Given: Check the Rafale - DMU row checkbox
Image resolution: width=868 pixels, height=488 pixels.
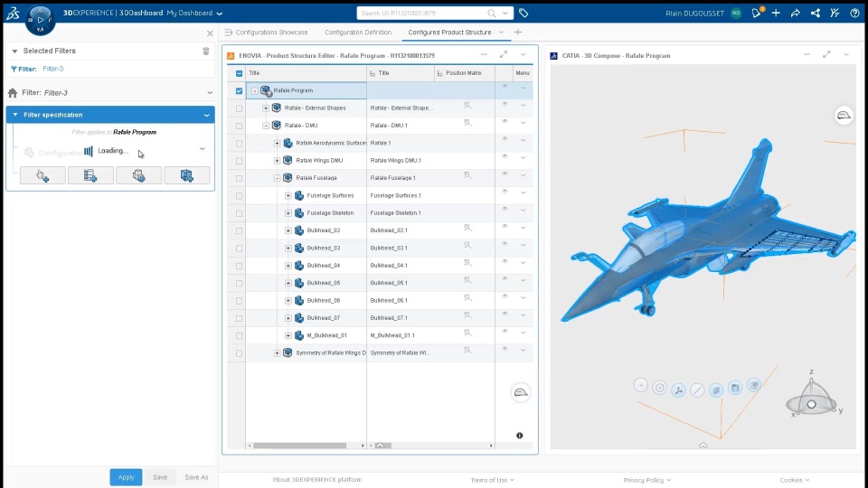Looking at the screenshot, I should [239, 126].
